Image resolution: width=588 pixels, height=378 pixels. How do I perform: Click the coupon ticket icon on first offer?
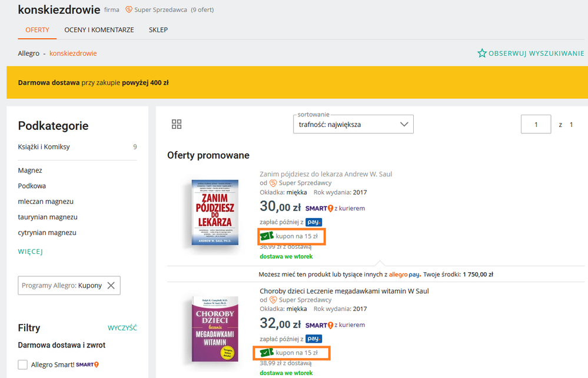[x=267, y=236]
